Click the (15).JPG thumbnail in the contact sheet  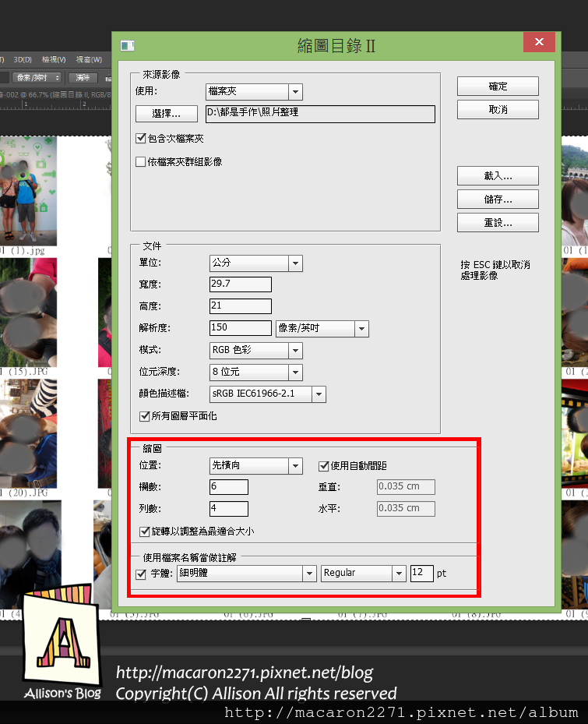pyautogui.click(x=28, y=313)
